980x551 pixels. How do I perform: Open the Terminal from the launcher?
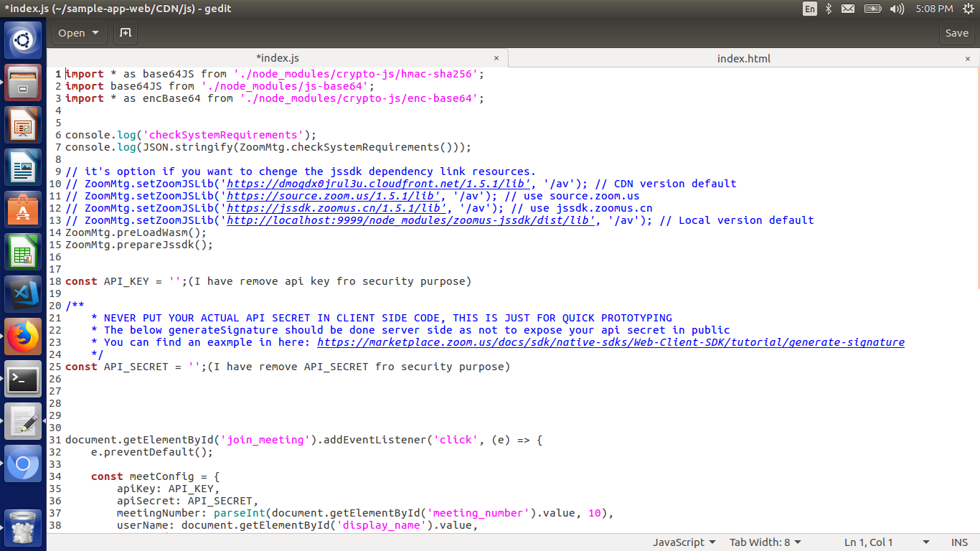(23, 379)
